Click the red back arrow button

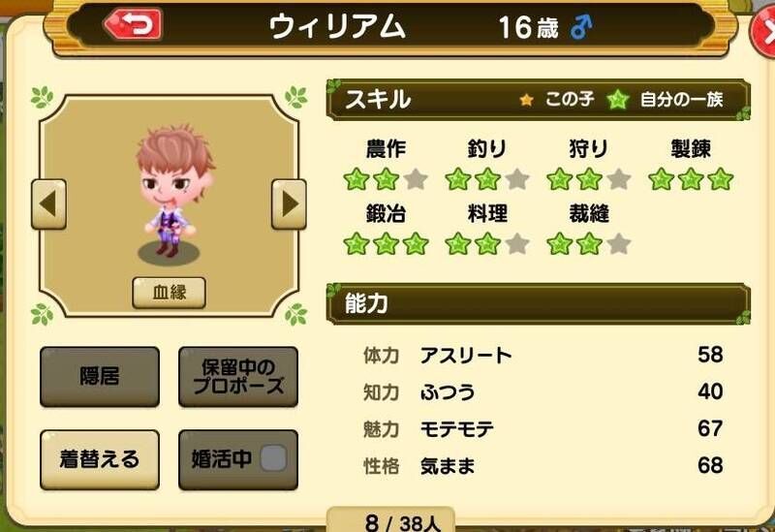tap(133, 24)
